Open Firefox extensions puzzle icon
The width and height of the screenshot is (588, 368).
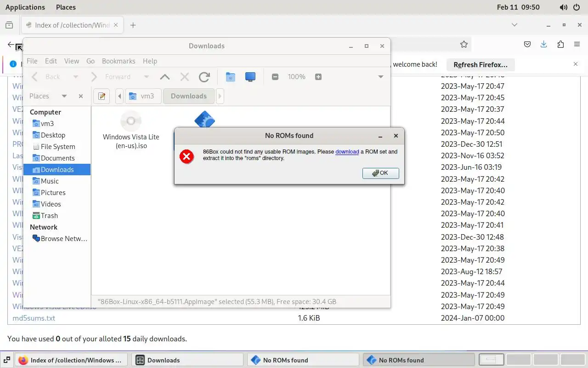[560, 45]
